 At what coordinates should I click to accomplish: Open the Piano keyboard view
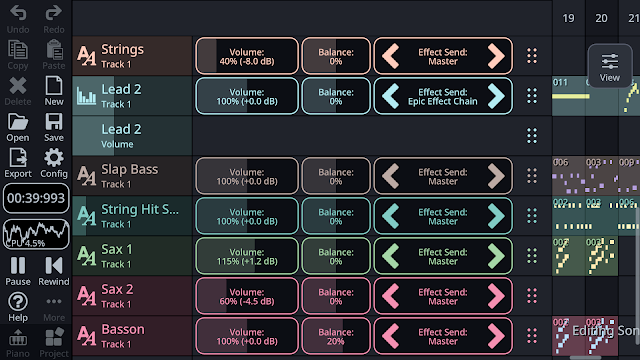click(18, 343)
